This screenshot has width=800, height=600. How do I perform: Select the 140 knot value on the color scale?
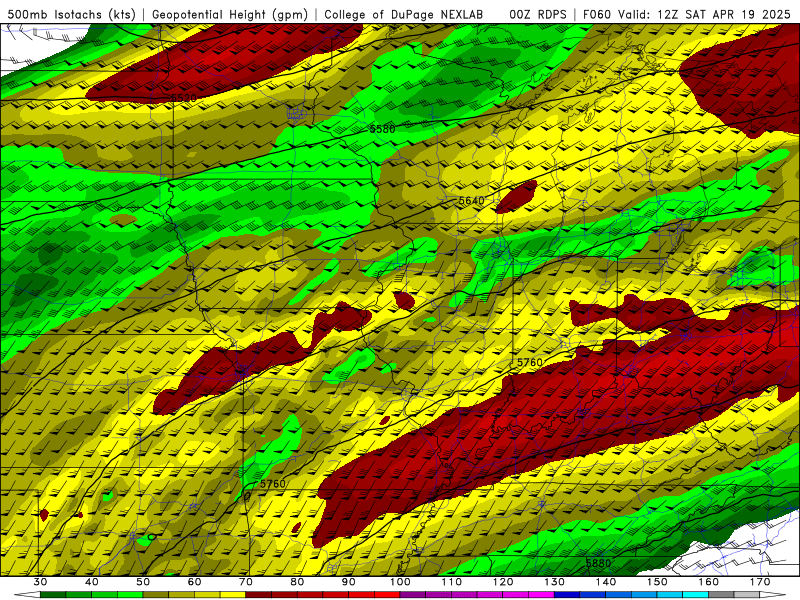[x=606, y=582]
